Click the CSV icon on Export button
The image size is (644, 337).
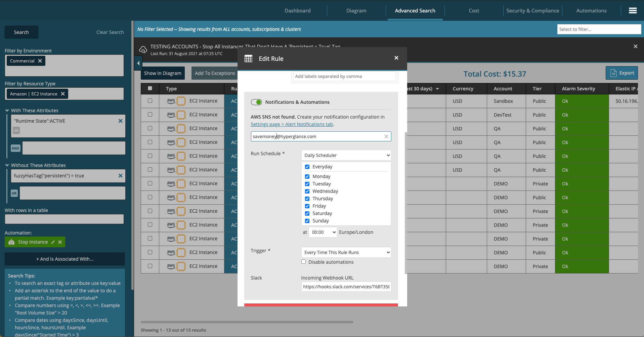click(x=613, y=73)
